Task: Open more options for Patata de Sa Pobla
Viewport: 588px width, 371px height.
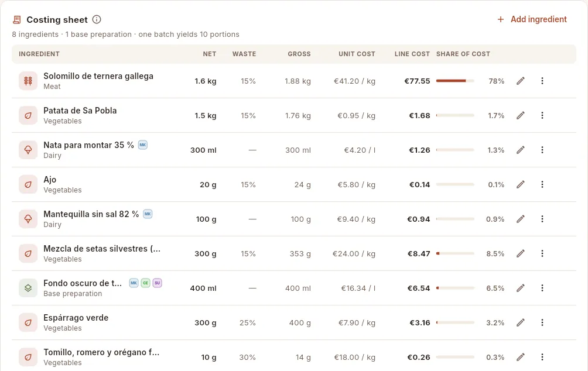Action: [542, 115]
